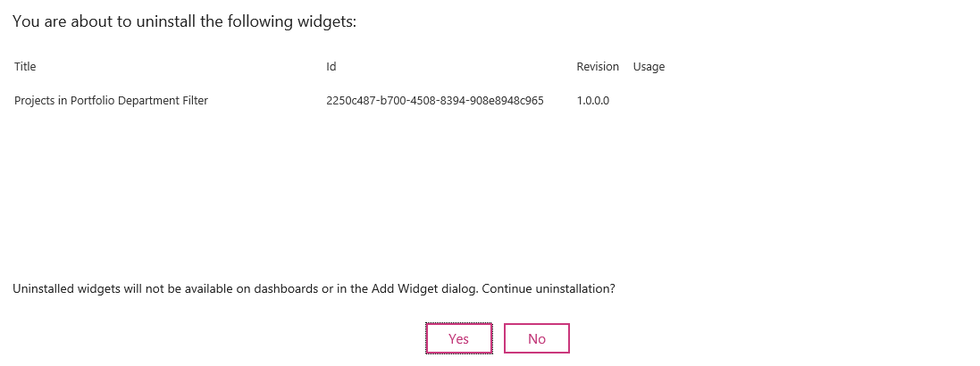
Task: Click the widget Id starting with 2250c487
Action: (435, 101)
